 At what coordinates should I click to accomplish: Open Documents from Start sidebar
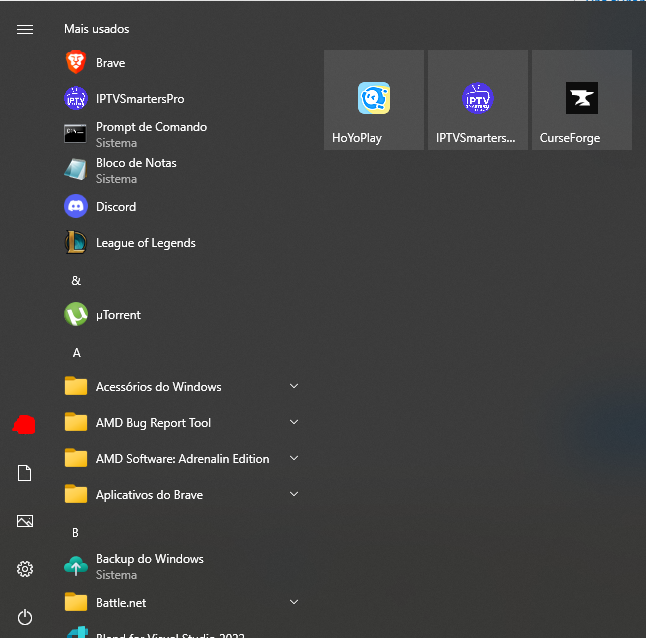25,473
